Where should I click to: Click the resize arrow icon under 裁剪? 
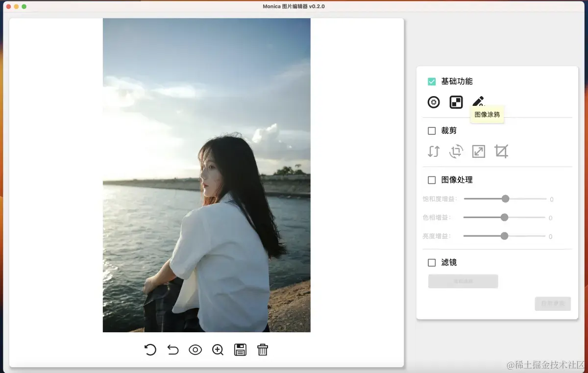pos(479,151)
